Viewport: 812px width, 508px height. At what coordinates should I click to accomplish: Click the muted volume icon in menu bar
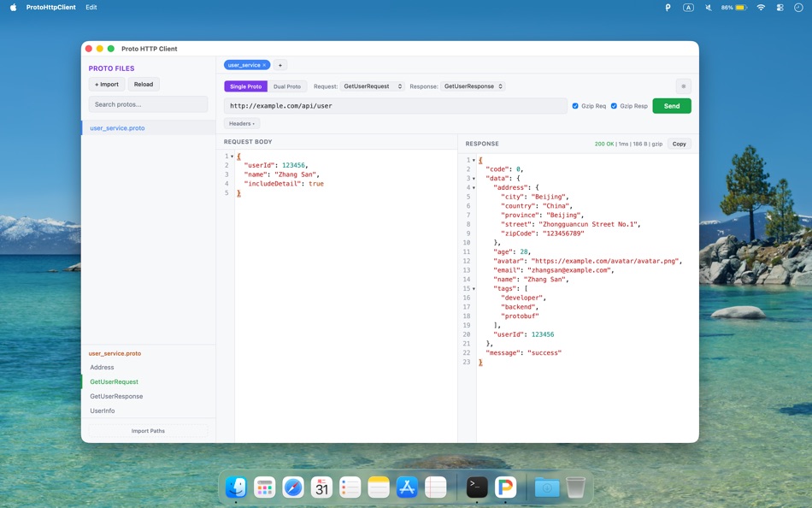[709, 7]
